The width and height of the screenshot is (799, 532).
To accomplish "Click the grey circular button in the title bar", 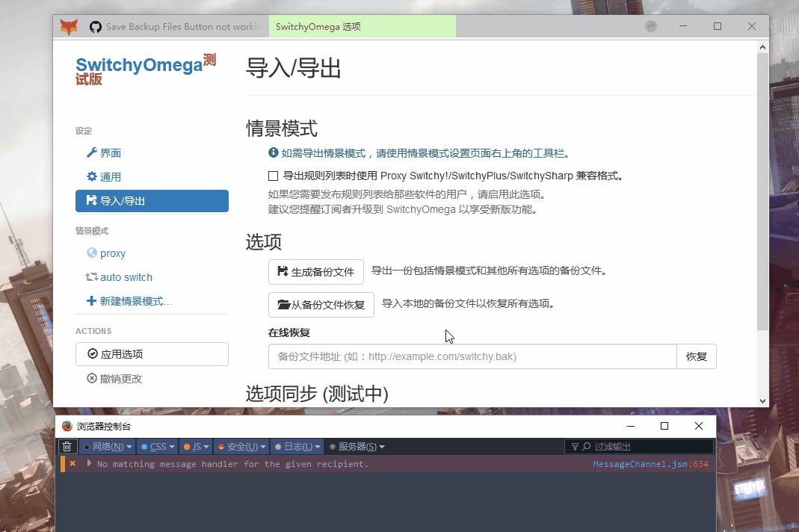I will [651, 26].
